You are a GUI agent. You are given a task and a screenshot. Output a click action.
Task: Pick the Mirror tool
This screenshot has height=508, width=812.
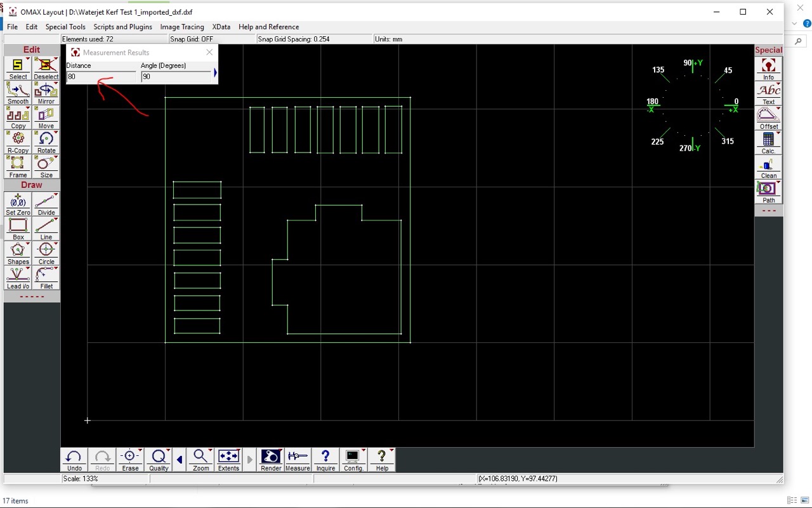pyautogui.click(x=46, y=93)
